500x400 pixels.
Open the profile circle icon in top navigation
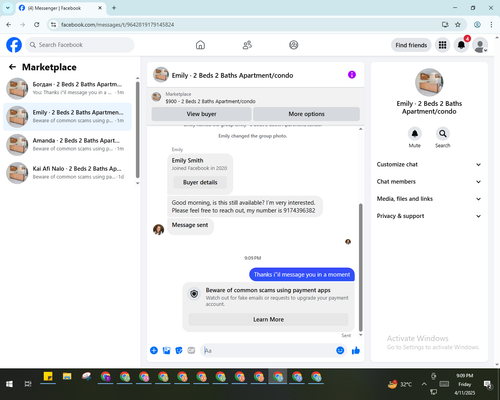click(x=294, y=45)
